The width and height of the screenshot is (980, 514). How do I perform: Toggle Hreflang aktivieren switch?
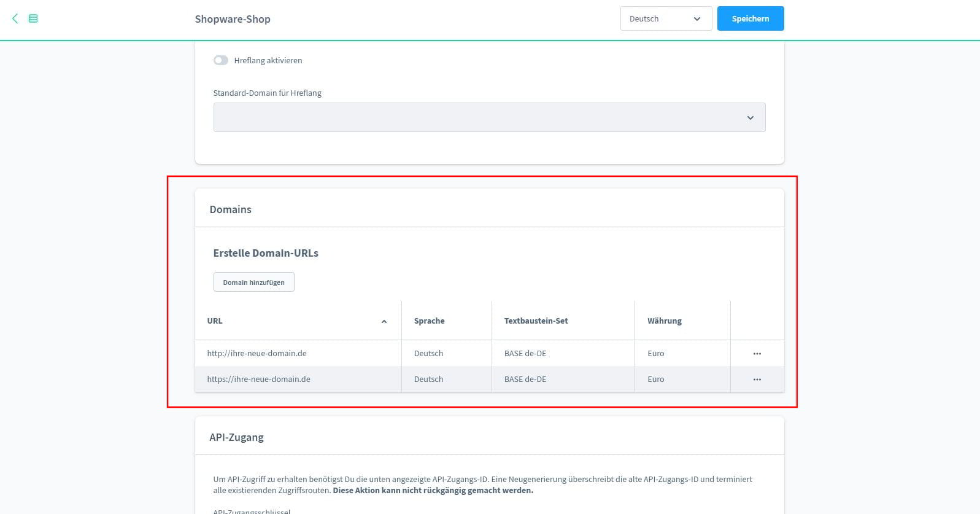click(x=220, y=60)
